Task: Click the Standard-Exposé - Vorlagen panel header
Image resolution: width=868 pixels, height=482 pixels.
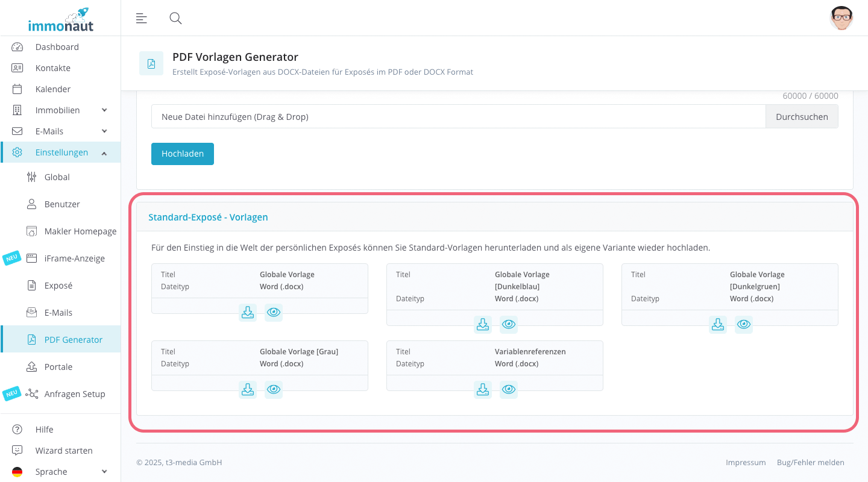Action: point(495,217)
